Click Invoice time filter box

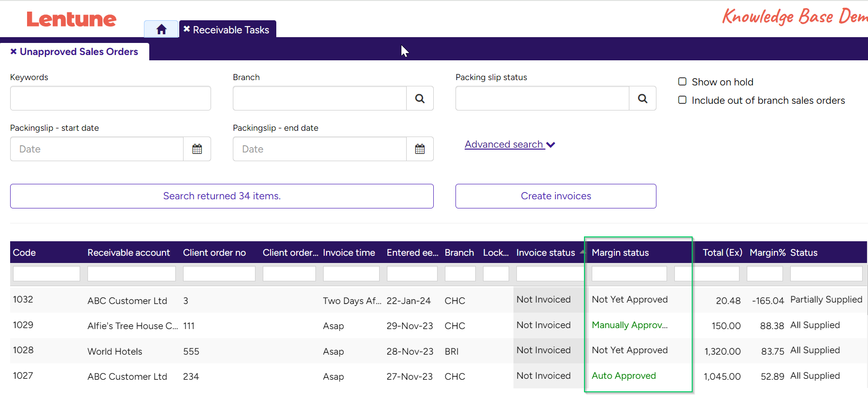pyautogui.click(x=351, y=274)
